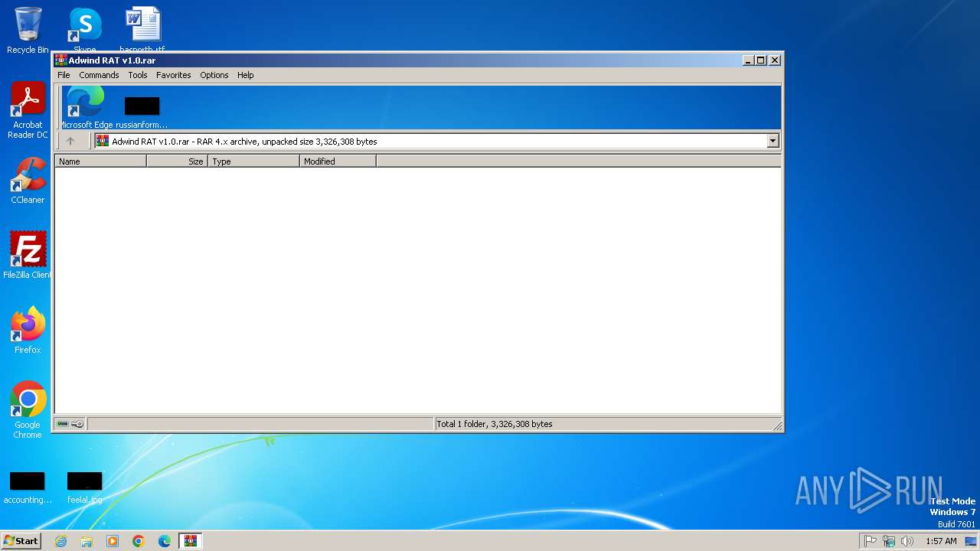Open the Tools menu

click(x=138, y=75)
